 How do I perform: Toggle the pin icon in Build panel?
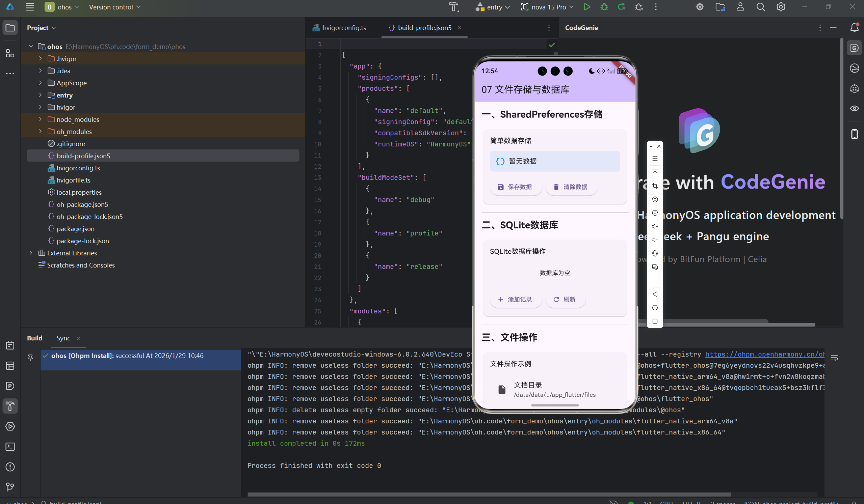[x=30, y=358]
